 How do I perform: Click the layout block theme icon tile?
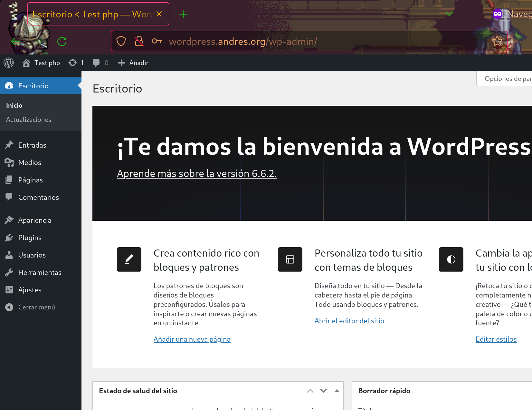tap(290, 259)
